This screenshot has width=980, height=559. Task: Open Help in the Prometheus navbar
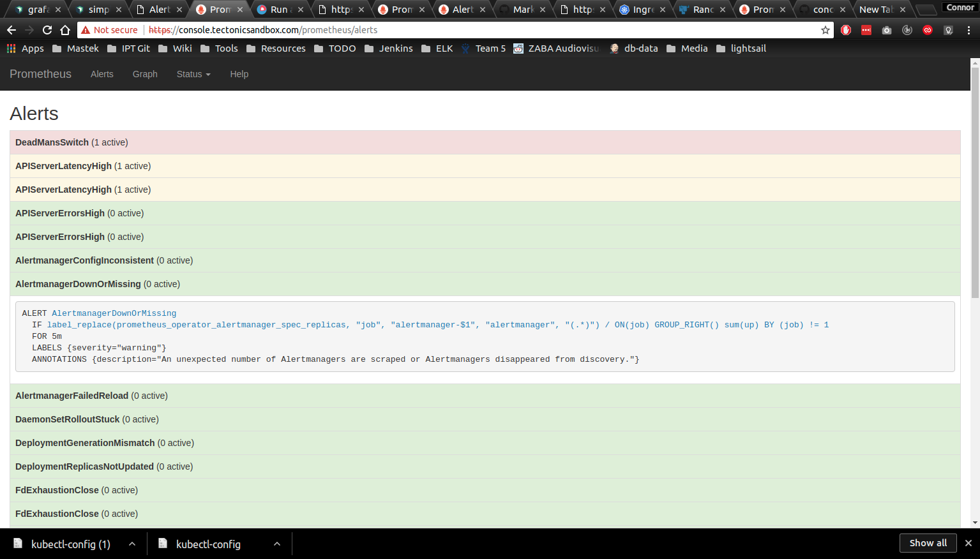point(239,74)
